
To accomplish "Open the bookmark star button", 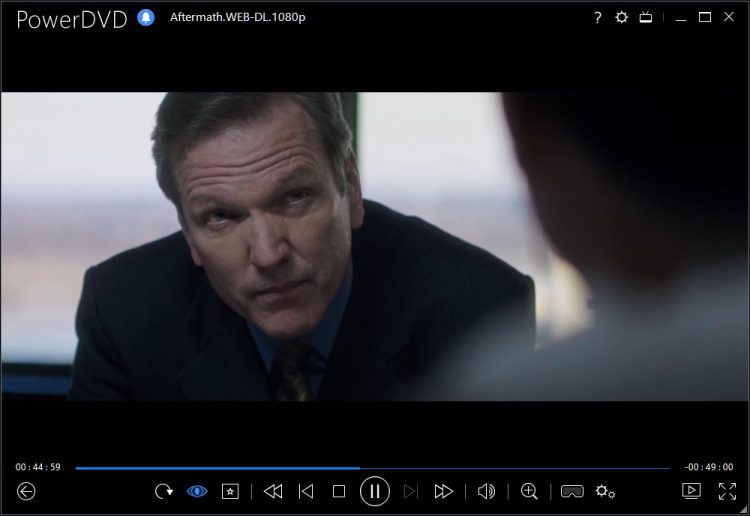I will 230,491.
